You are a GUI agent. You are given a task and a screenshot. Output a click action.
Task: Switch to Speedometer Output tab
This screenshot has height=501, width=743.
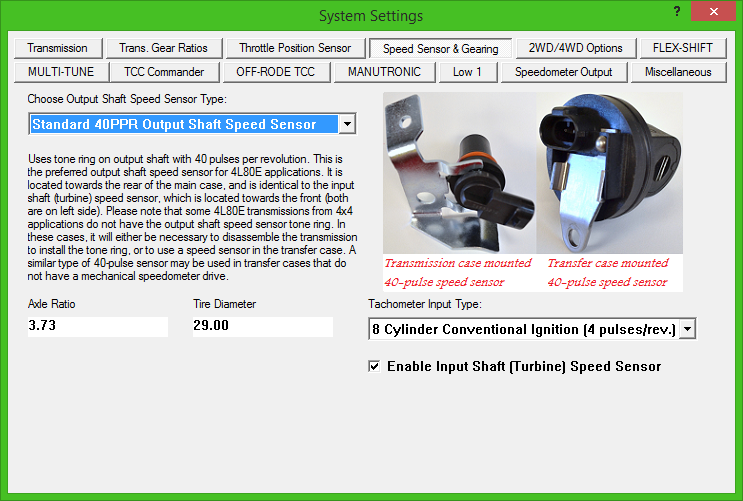[x=564, y=72]
